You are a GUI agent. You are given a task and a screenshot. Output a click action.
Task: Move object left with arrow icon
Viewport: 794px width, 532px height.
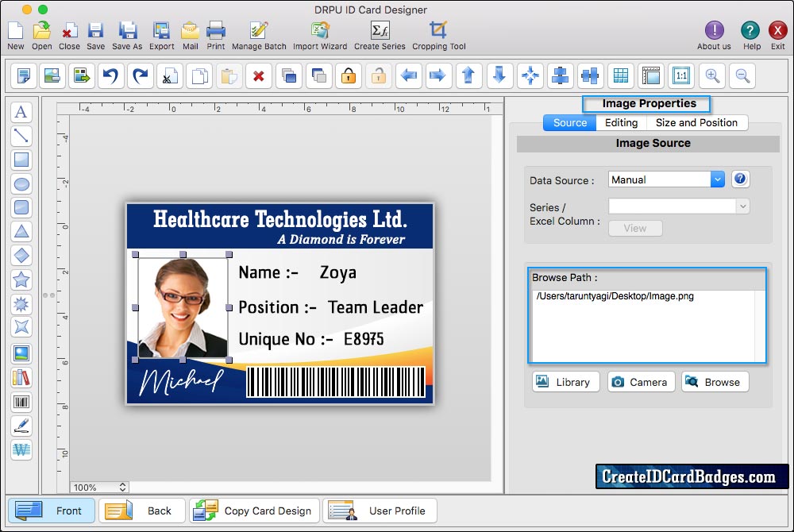coord(409,76)
